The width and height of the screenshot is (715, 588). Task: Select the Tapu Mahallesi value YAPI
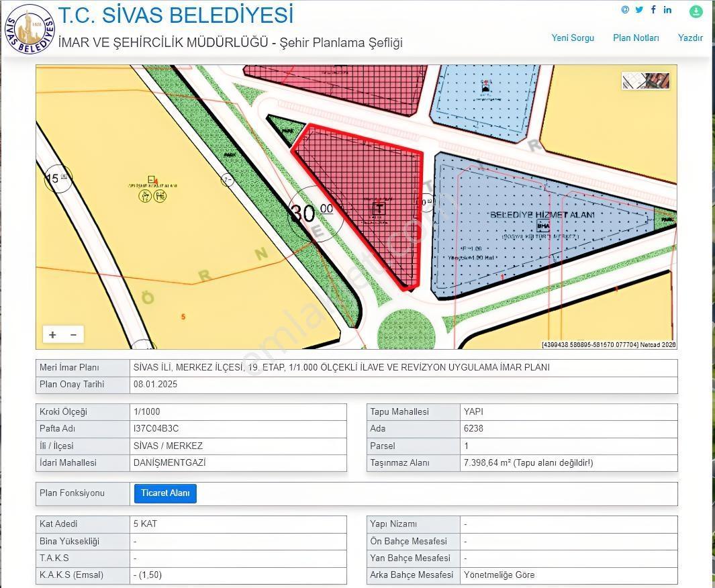[x=473, y=411]
